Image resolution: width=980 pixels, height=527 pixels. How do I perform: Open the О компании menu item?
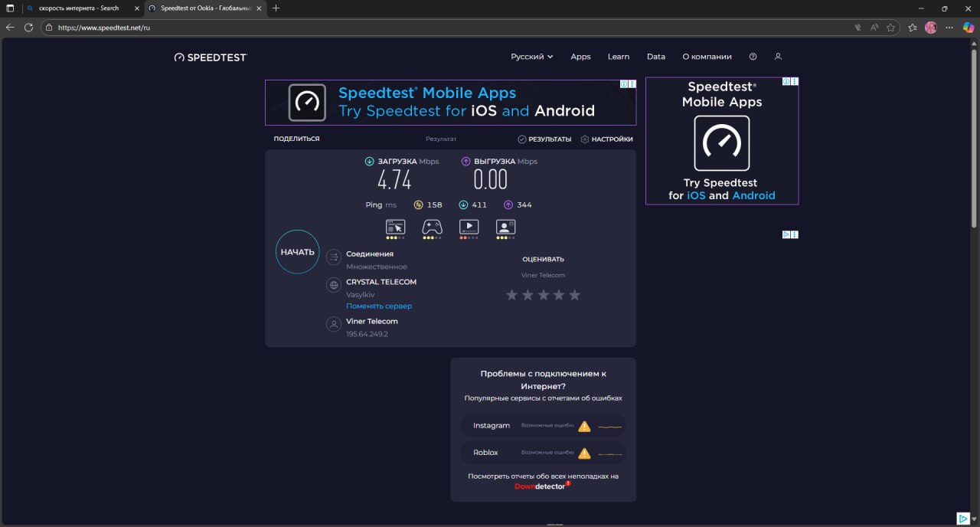pos(707,57)
